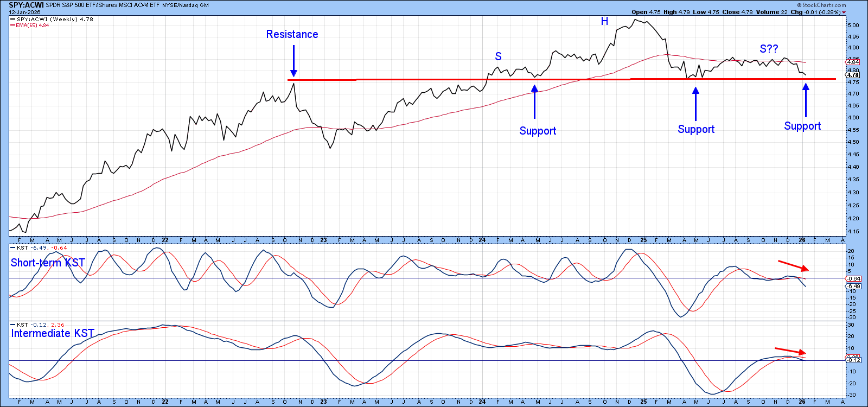The image size is (868, 407).
Task: Click the NYSE/Nasdaq GM exchange label
Action: tap(186, 5)
